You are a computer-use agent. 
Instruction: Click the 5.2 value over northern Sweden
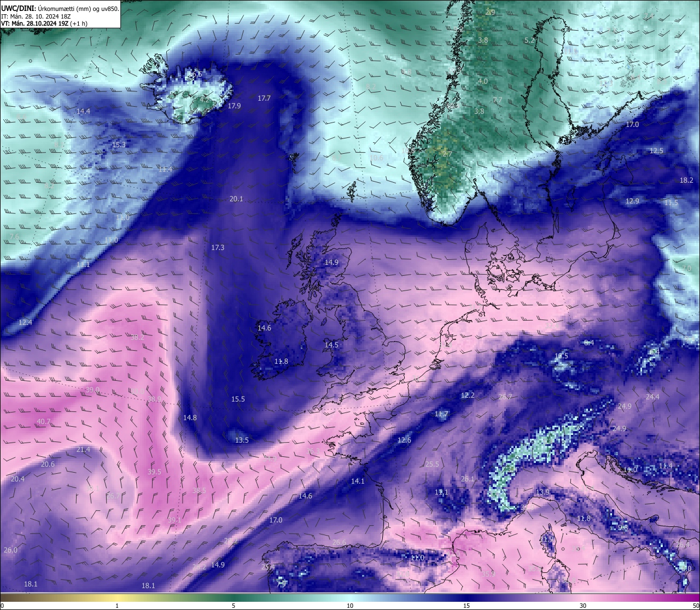[529, 40]
